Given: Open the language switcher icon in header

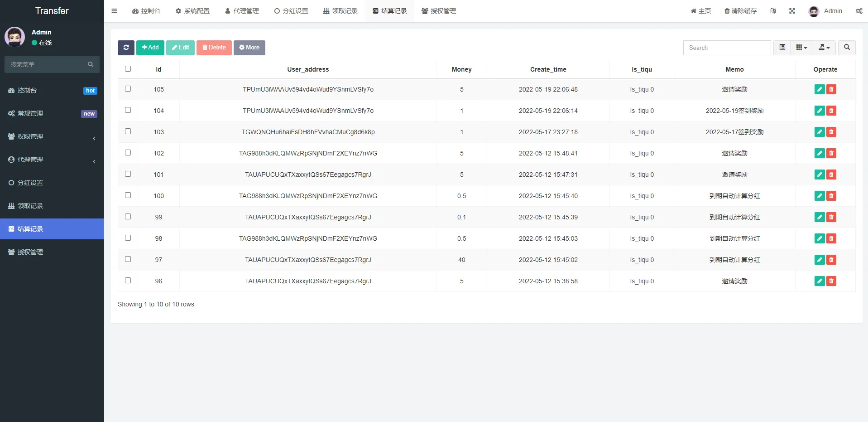Looking at the screenshot, I should [773, 11].
